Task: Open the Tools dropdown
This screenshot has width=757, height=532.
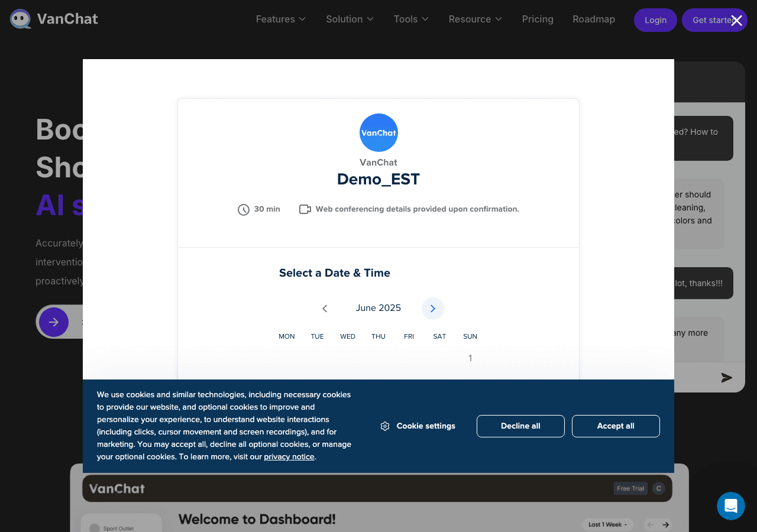Action: [411, 20]
